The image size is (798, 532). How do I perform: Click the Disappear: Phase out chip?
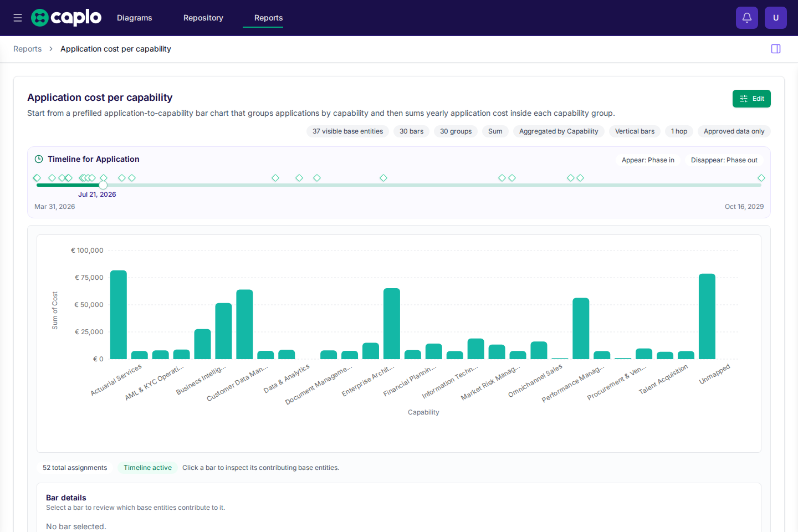tap(724, 160)
